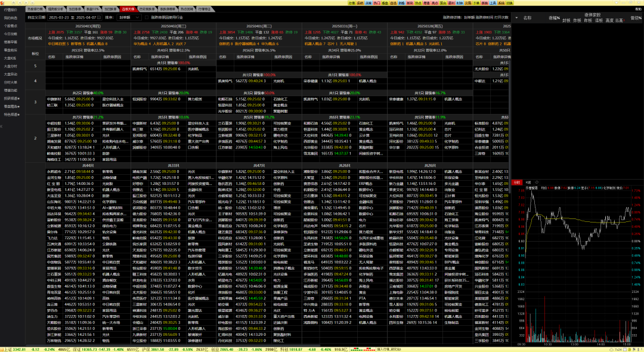Open 大盘分时 in left sidebar
The width and height of the screenshot is (644, 352).
tap(11, 66)
